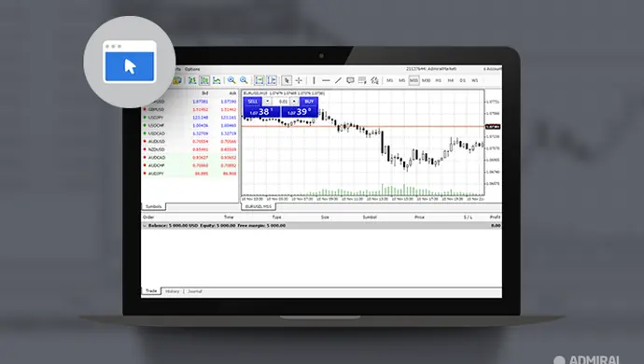Increase volume arrow next to BUY
The height and width of the screenshot is (364, 644).
(294, 101)
